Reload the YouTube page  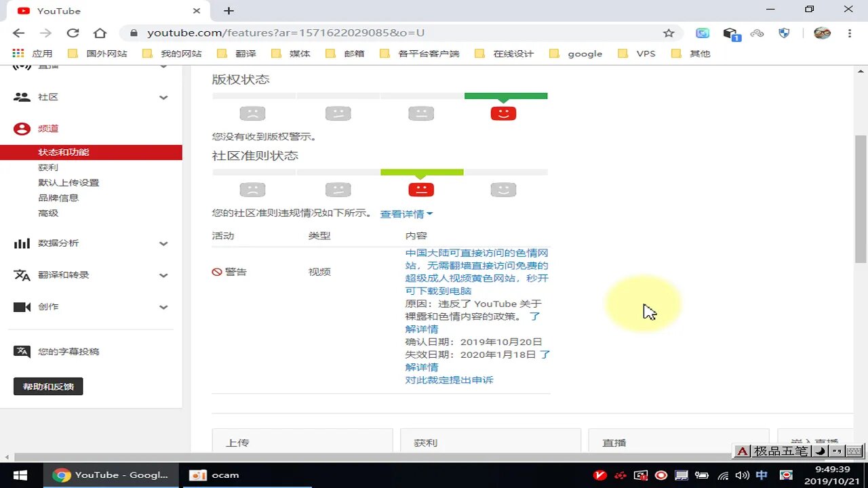73,33
